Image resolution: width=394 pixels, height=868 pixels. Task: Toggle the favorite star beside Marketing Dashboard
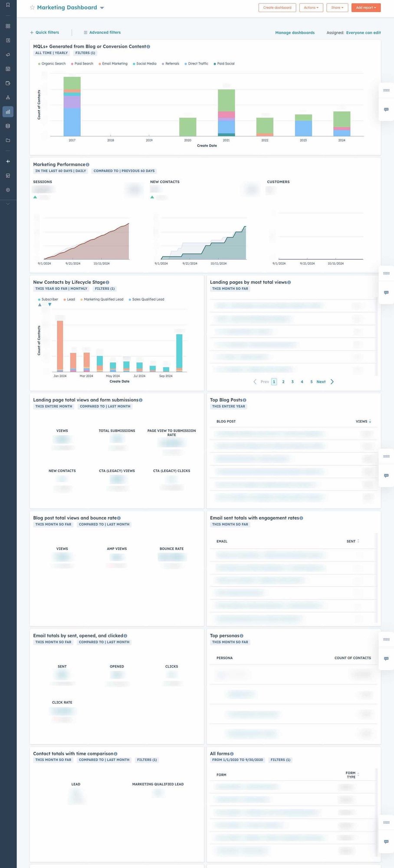[32, 8]
